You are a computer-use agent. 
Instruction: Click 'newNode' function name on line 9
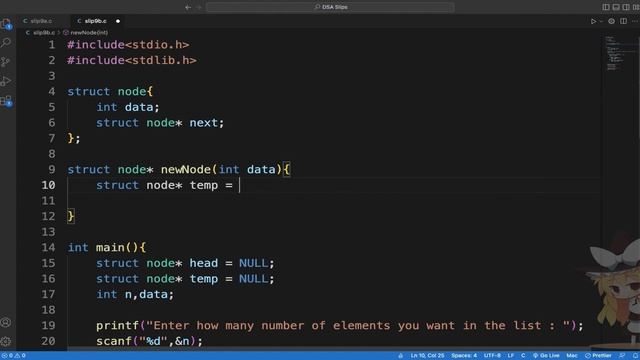click(x=186, y=170)
